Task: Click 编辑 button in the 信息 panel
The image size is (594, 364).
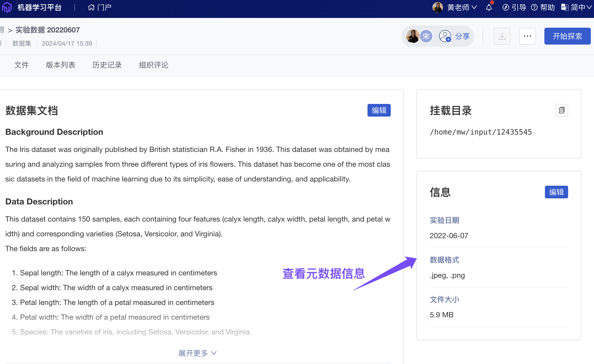Action: (x=556, y=192)
